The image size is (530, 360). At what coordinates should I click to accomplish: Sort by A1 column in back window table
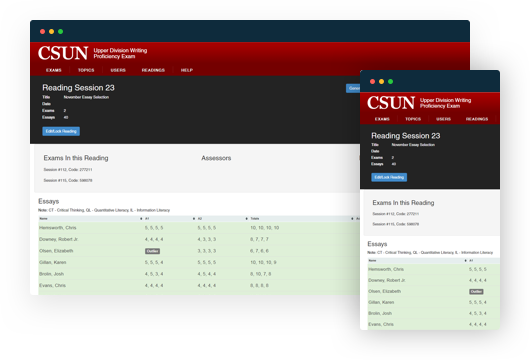click(147, 219)
